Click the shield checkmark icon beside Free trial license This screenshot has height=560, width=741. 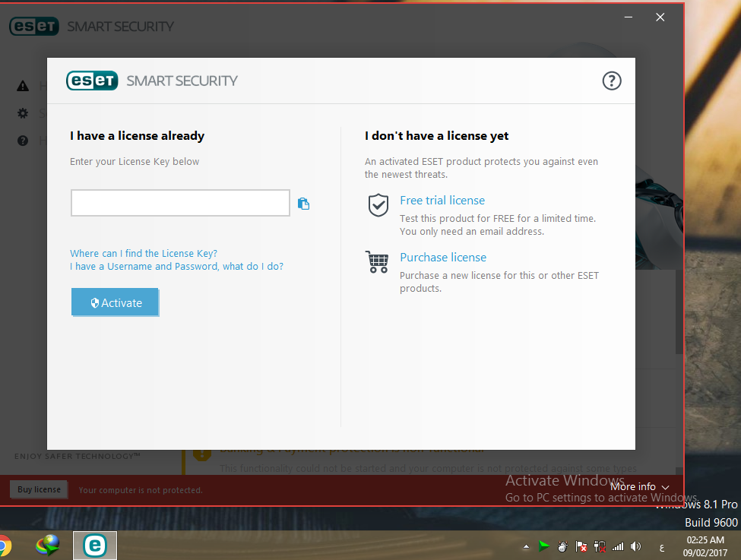coord(378,205)
